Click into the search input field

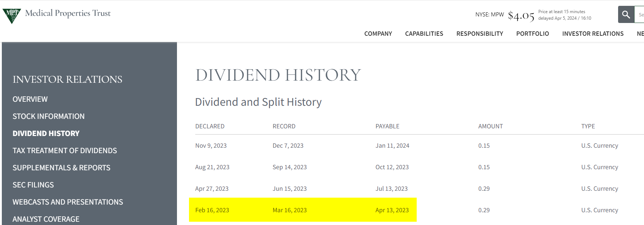[x=640, y=15]
